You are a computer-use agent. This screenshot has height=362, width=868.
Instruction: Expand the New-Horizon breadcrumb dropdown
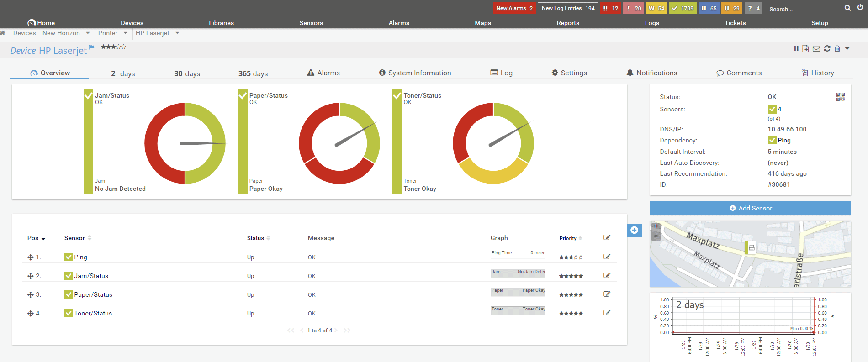(88, 33)
